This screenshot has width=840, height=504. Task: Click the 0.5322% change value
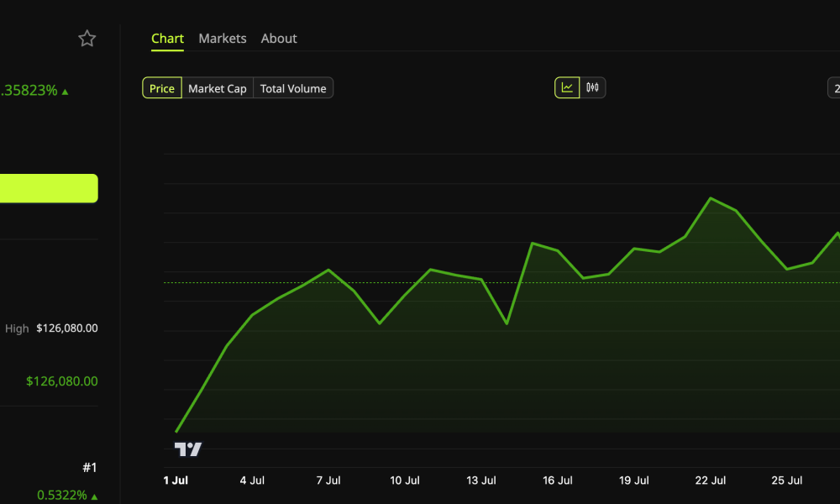pyautogui.click(x=67, y=495)
